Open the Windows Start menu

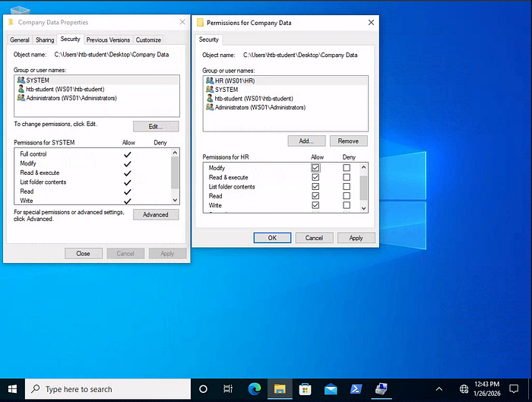pos(12,389)
